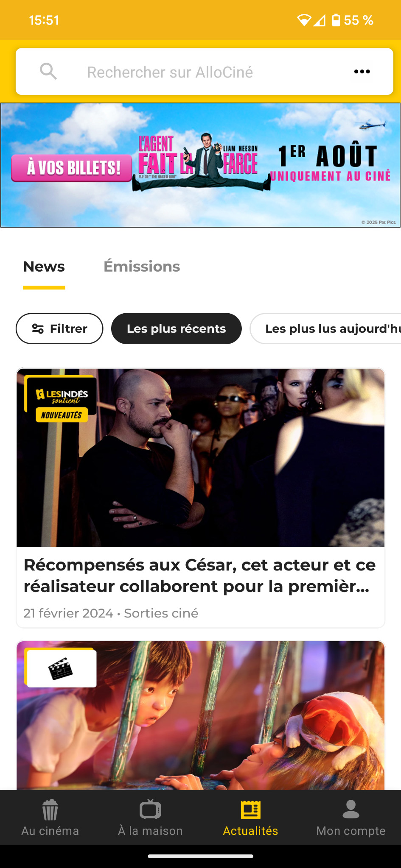Select Les plus lus aujourd'hui chip

click(325, 328)
